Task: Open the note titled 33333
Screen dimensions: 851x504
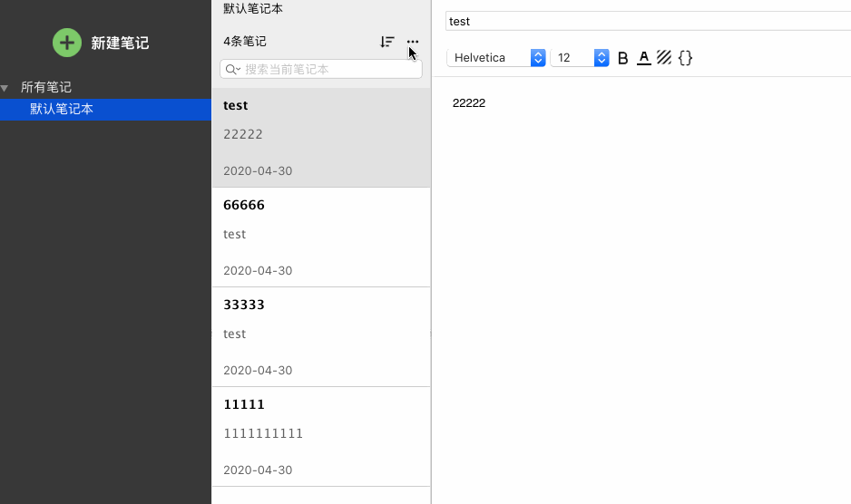Action: click(321, 337)
